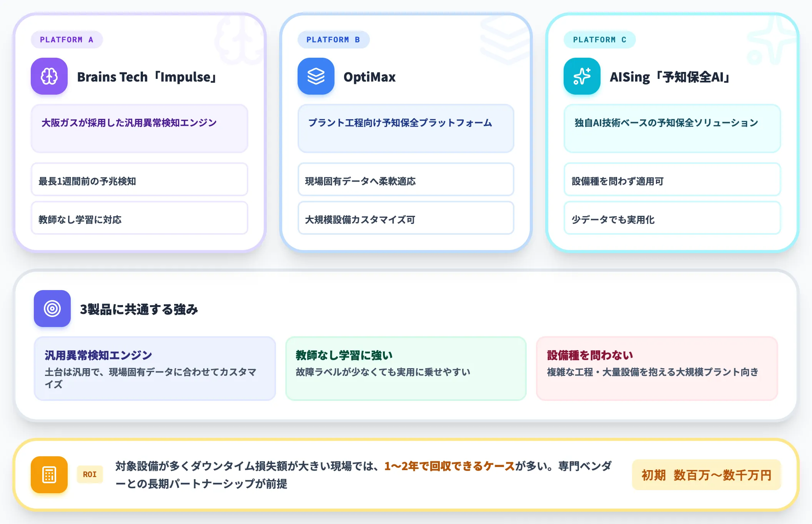Select the PLATFORM B badge
812x524 pixels.
pyautogui.click(x=333, y=40)
